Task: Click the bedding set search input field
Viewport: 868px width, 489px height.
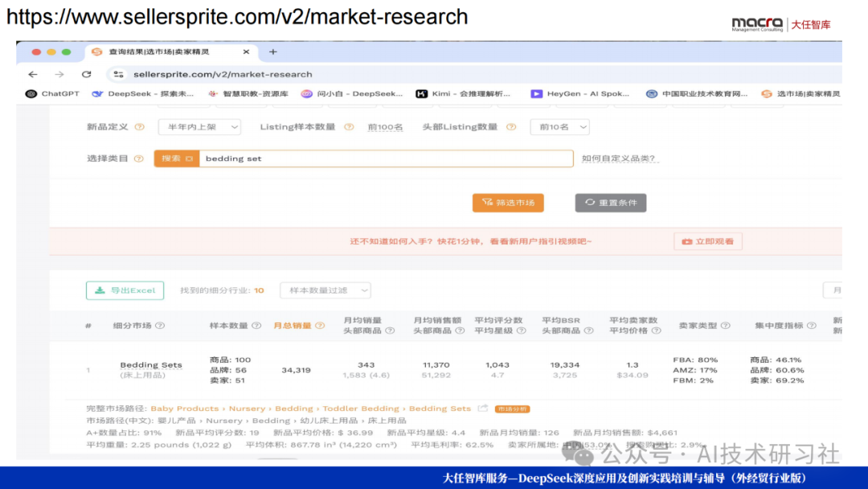Action: [x=386, y=158]
